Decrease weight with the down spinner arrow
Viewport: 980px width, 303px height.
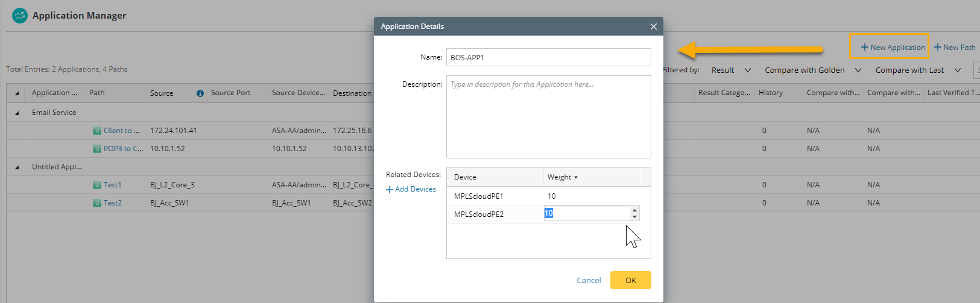(634, 217)
